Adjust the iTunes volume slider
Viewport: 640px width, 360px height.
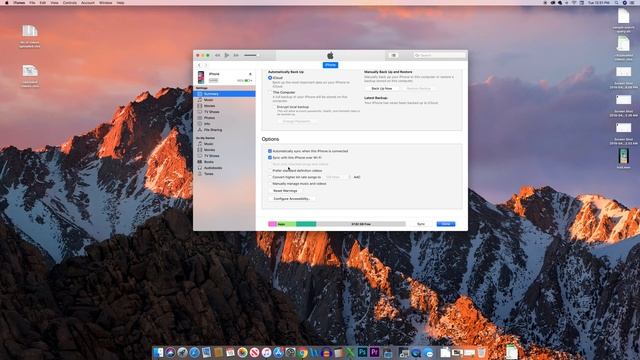coord(251,55)
